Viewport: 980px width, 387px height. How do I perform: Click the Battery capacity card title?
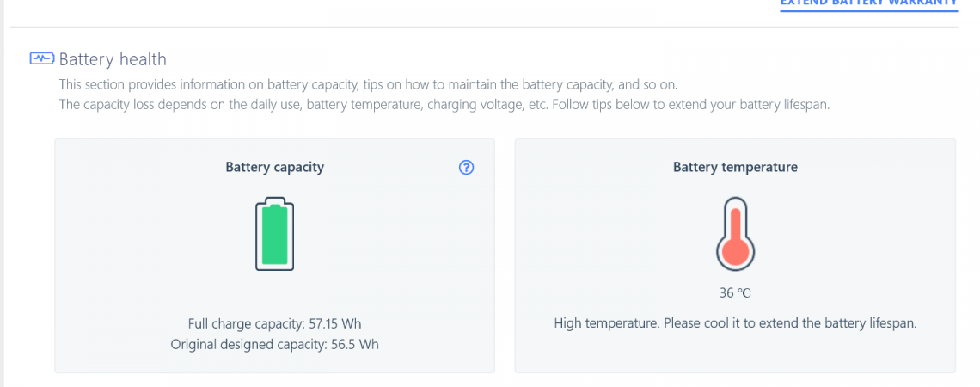click(274, 167)
